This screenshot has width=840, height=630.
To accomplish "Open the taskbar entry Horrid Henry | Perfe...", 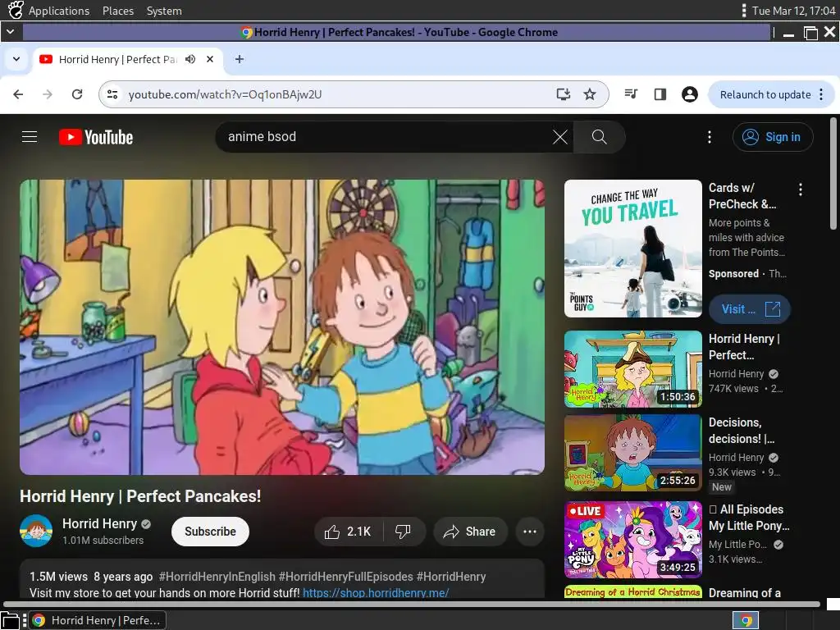I will click(97, 620).
